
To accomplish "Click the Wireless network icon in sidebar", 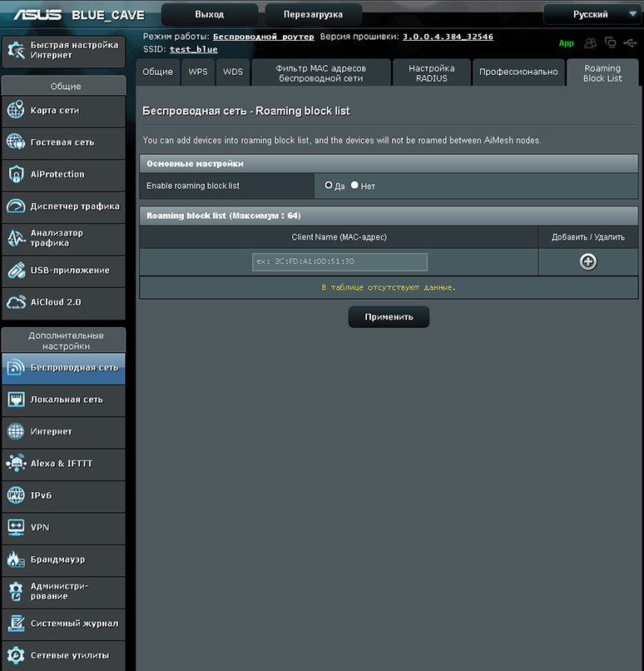I will (16, 367).
